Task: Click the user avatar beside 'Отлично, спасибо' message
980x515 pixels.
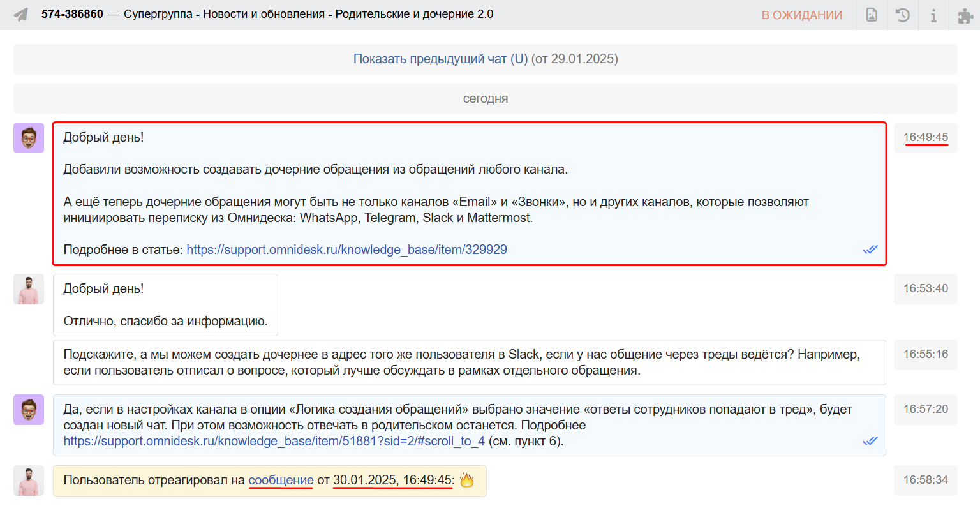Action: 29,289
